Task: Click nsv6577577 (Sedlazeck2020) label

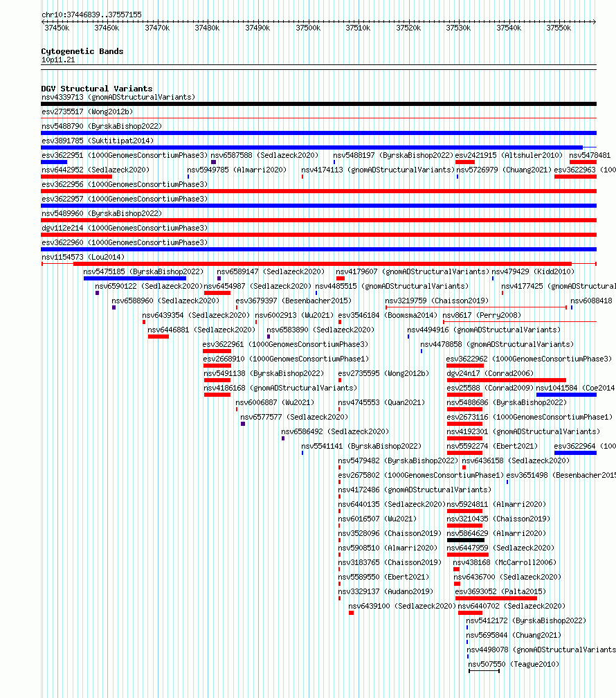Action: [x=294, y=417]
